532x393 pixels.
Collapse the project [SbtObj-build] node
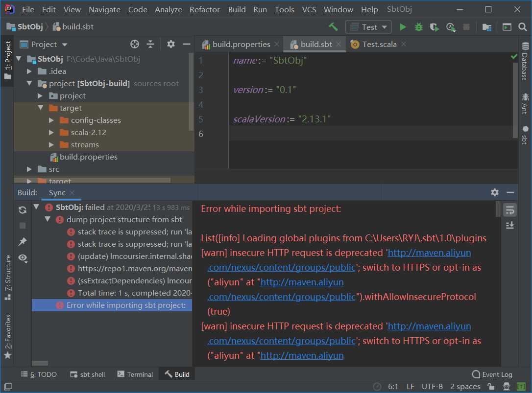tap(29, 83)
